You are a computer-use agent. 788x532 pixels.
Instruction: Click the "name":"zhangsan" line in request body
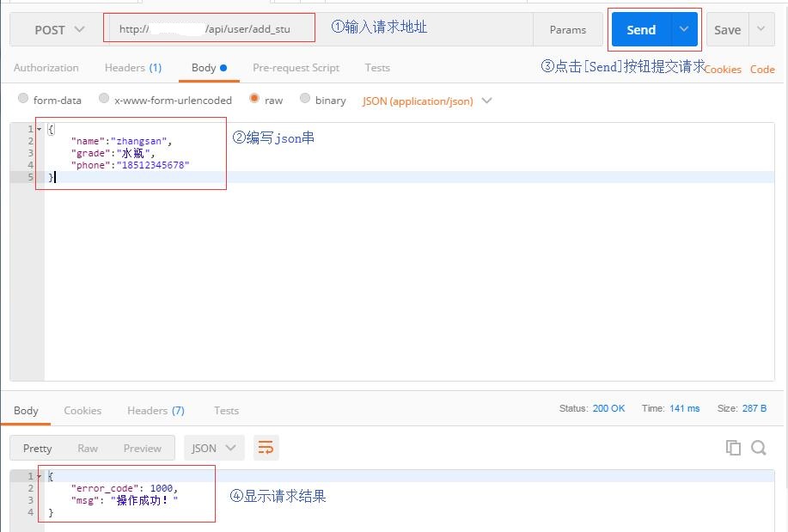pos(122,141)
